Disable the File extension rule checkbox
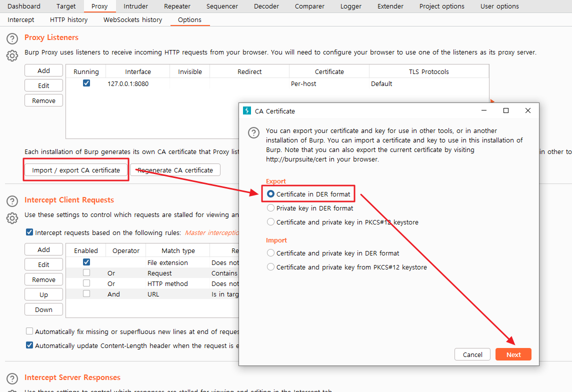Viewport: 572px width, 392px height. (86, 262)
